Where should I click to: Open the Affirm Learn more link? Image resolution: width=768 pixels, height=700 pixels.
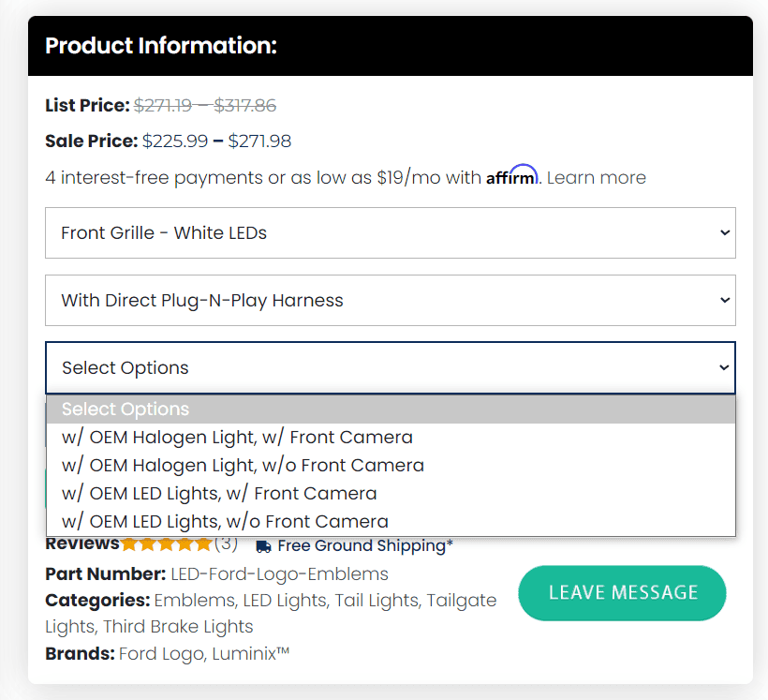(597, 178)
